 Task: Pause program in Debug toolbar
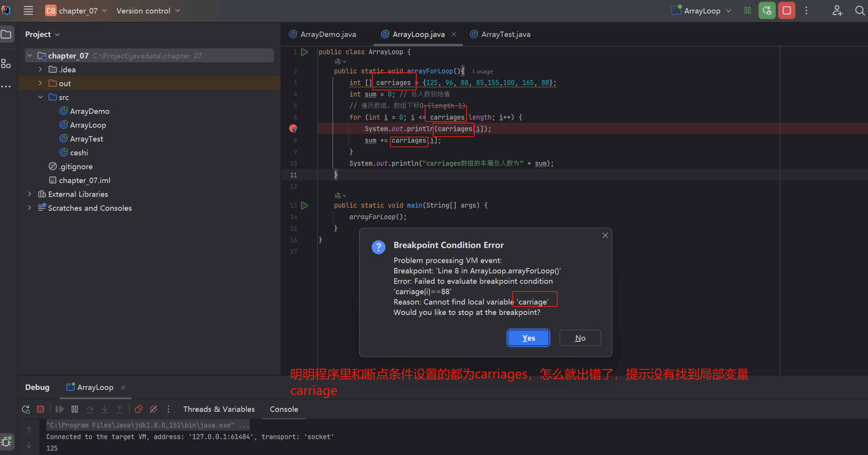click(75, 409)
